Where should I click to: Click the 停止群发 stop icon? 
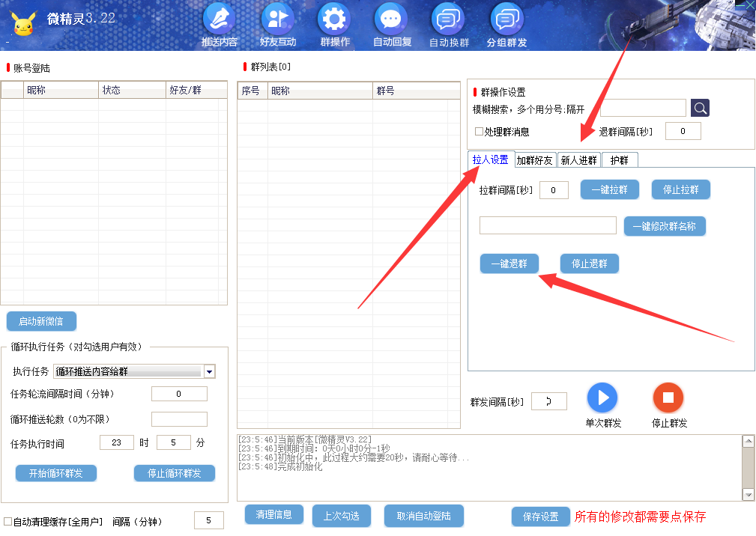point(668,398)
